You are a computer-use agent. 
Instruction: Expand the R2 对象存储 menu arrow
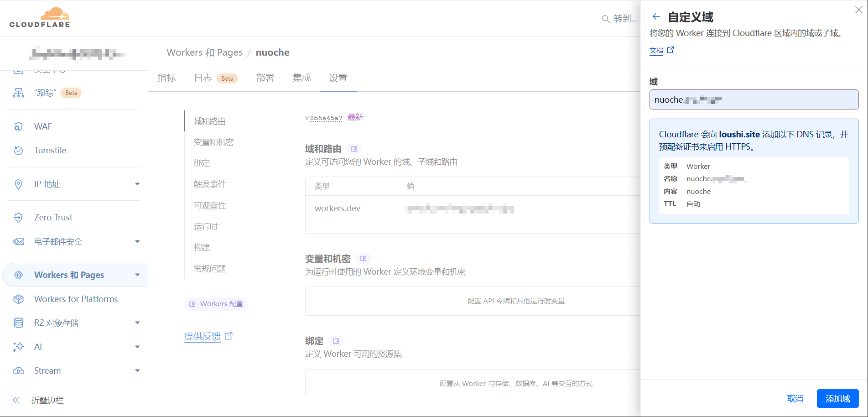pyautogui.click(x=137, y=323)
